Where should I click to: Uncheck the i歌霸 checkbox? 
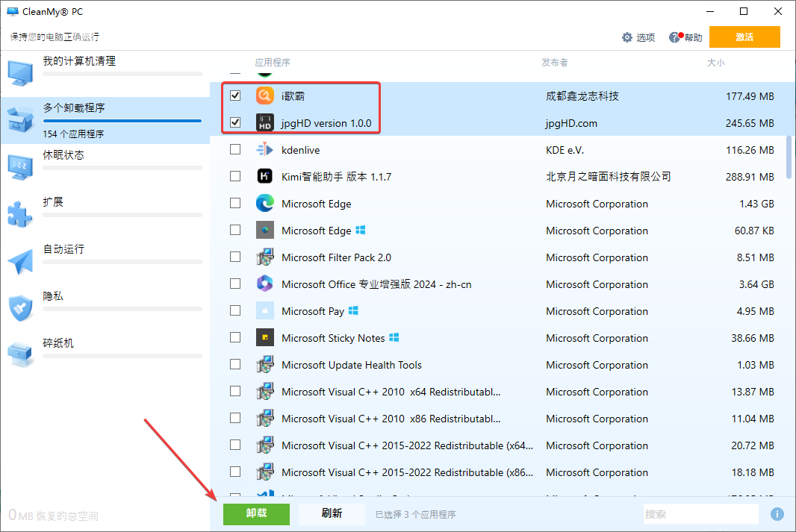235,96
